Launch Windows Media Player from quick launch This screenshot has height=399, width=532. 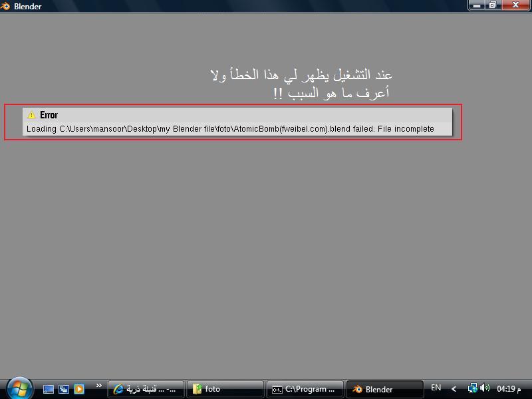tap(79, 389)
